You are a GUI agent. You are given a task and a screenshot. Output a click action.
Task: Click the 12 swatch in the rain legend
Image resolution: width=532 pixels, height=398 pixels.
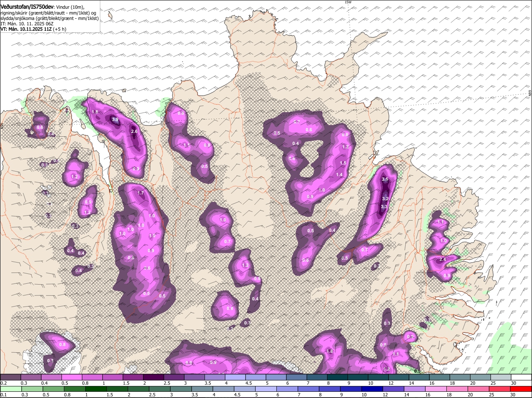(x=393, y=389)
